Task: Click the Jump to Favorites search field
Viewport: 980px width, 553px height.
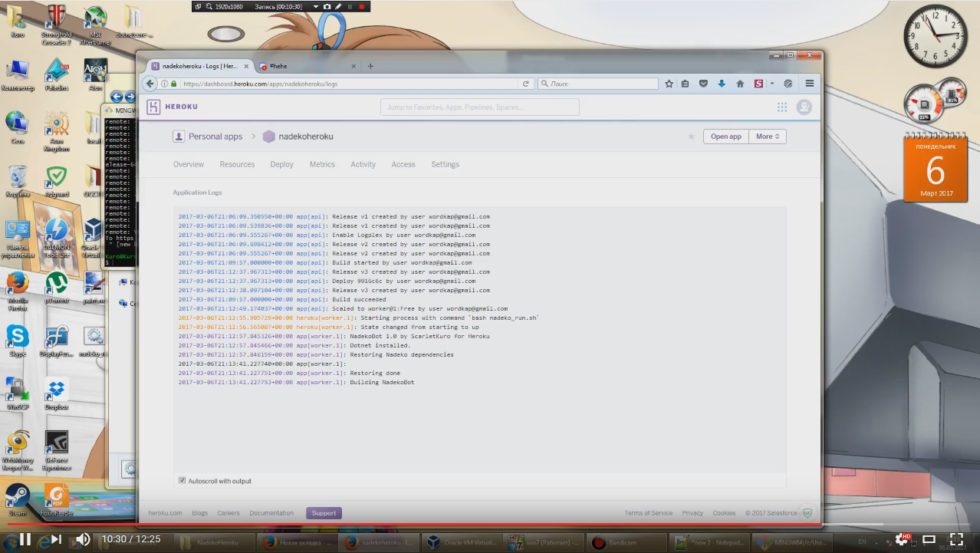Action: pyautogui.click(x=479, y=107)
